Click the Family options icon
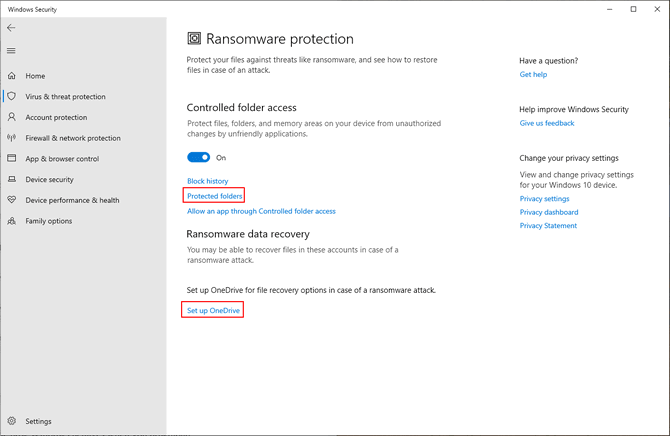Viewport: 670px width, 436px height. click(x=12, y=221)
